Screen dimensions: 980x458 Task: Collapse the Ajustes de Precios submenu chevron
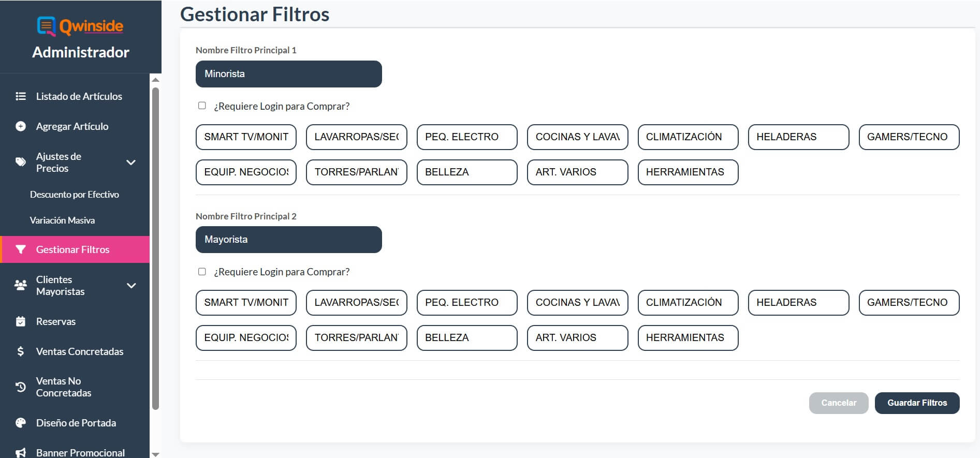(x=131, y=162)
